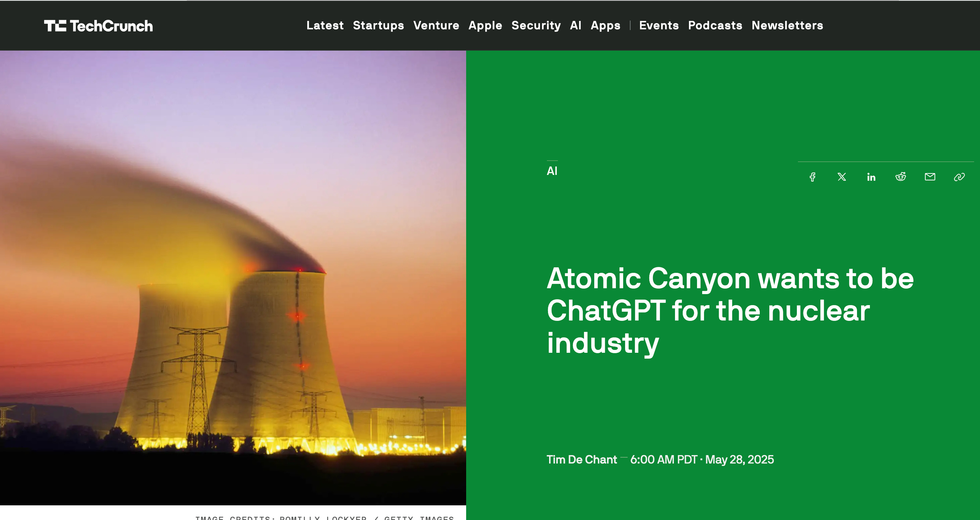Click the article timestamp May 28, 2025

click(702, 459)
